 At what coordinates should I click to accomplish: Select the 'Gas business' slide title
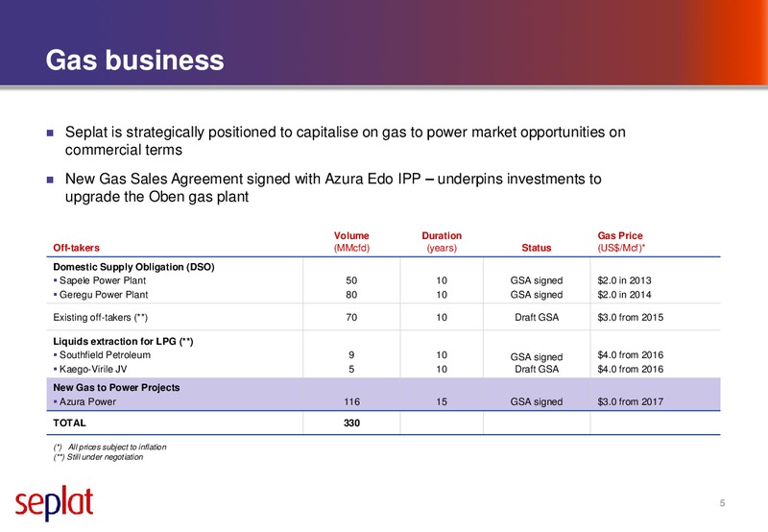[134, 60]
